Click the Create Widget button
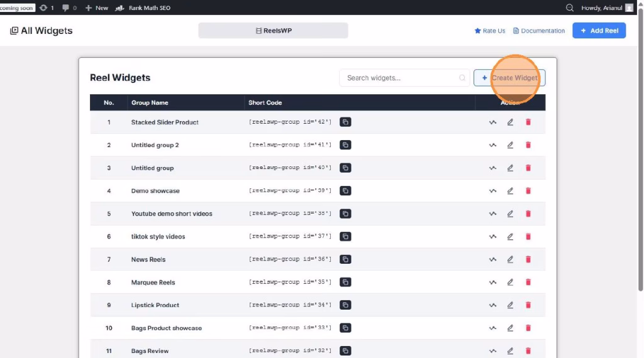Image resolution: width=644 pixels, height=358 pixels. [509, 78]
